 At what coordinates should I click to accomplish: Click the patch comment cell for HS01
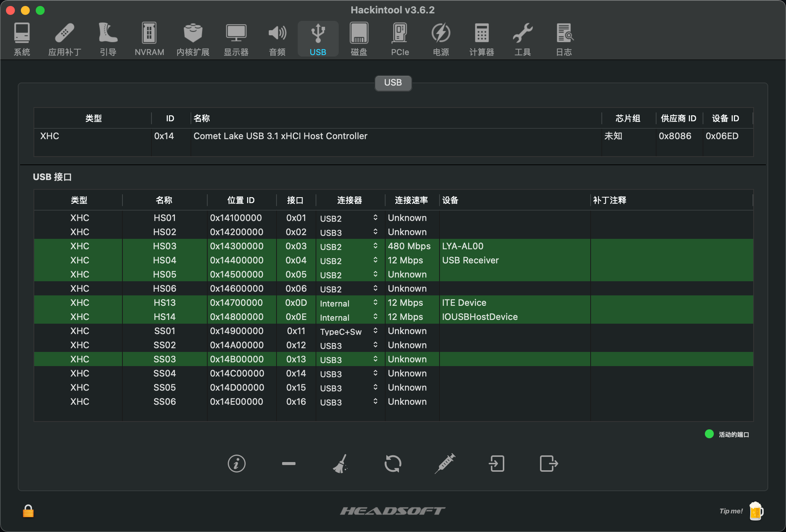point(672,218)
